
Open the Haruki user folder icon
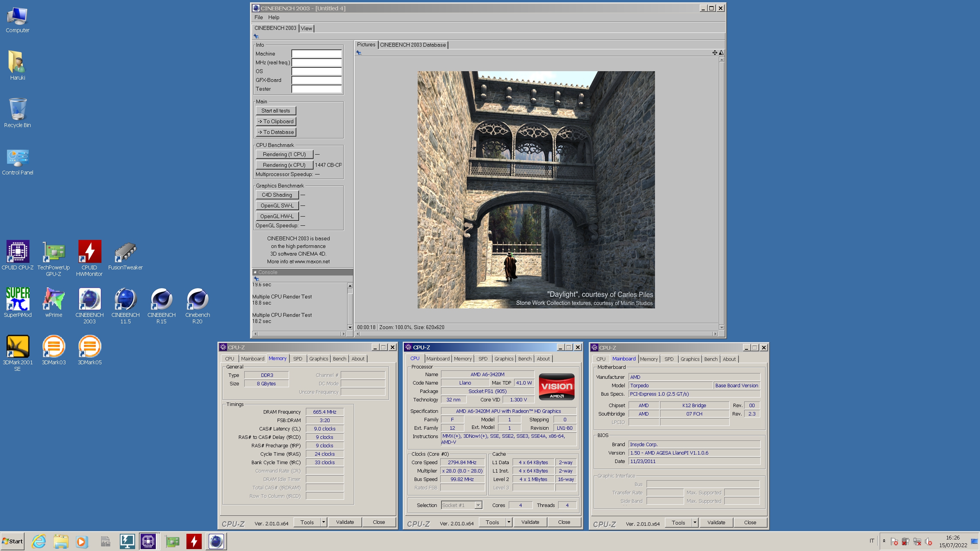(x=17, y=65)
